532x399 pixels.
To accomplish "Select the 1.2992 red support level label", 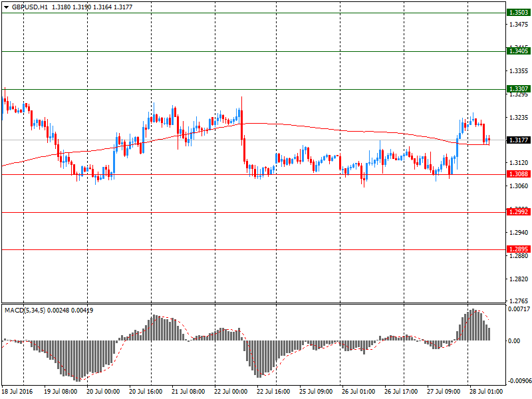I will point(518,212).
